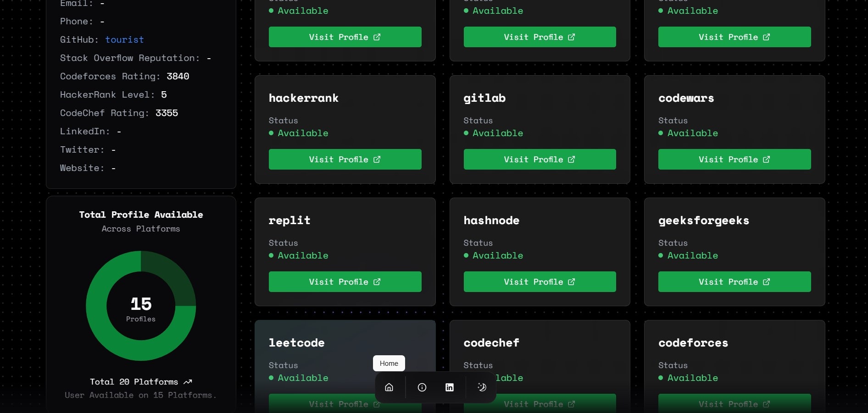Click the external-link icon on leetcode's Visit Profile

(377, 404)
